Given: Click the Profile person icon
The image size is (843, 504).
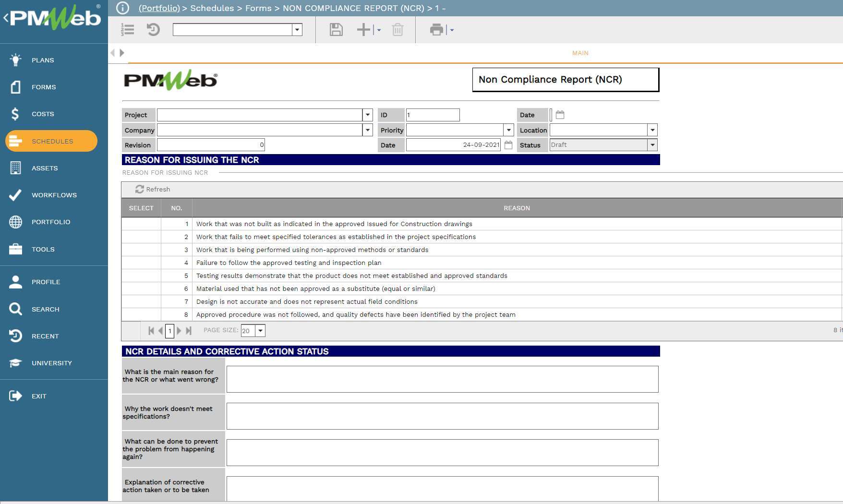Looking at the screenshot, I should pos(15,282).
